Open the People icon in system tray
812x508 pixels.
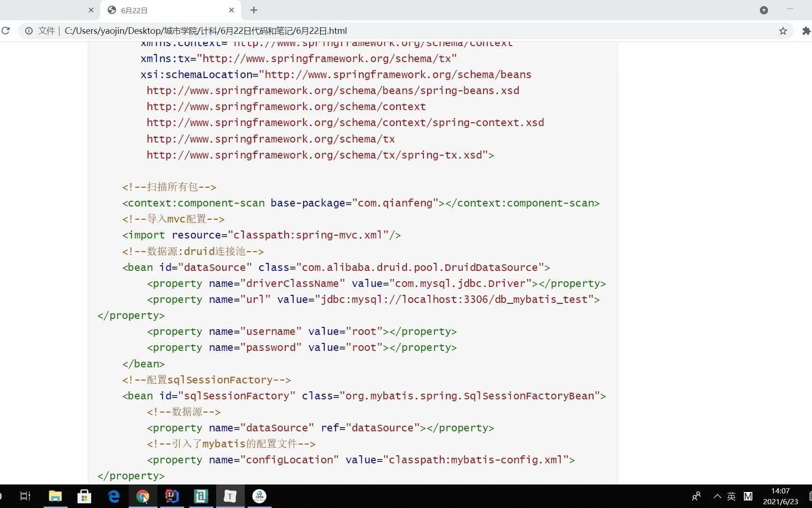click(x=696, y=496)
